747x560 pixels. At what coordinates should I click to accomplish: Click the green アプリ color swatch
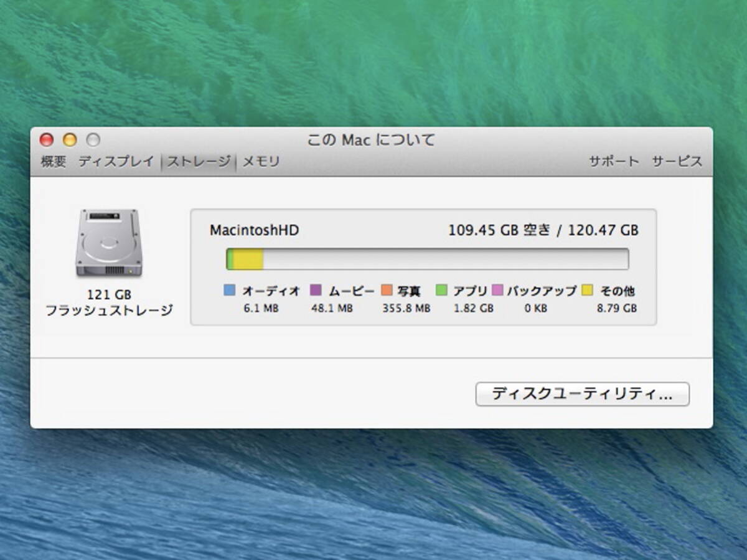[x=441, y=291]
